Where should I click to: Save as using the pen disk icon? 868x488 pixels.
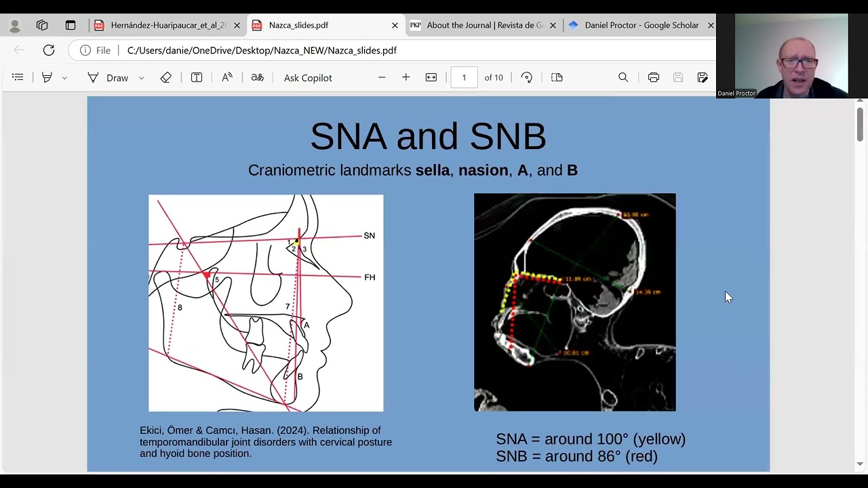(x=703, y=77)
